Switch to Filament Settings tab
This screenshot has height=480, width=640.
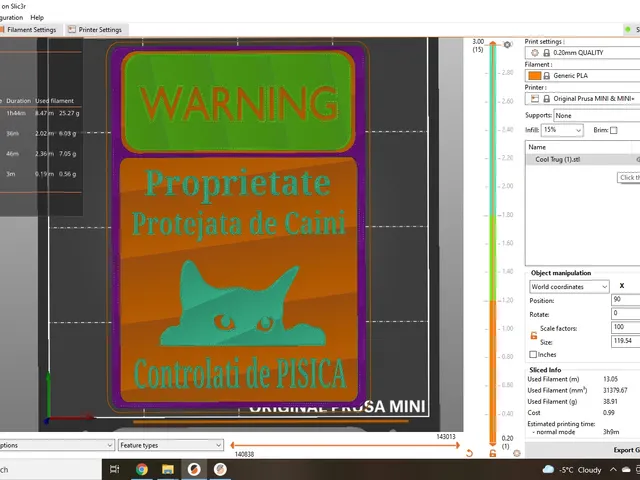tap(29, 29)
